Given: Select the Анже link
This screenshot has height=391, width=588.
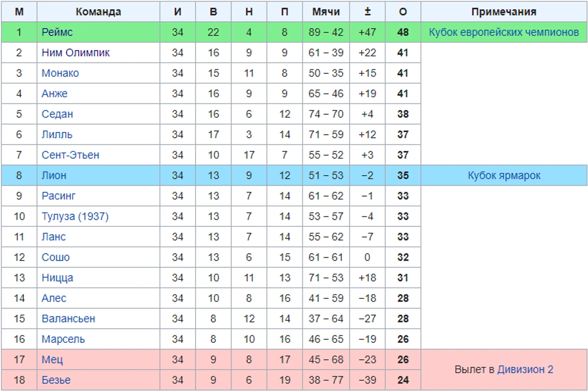Looking at the screenshot, I should coord(54,94).
